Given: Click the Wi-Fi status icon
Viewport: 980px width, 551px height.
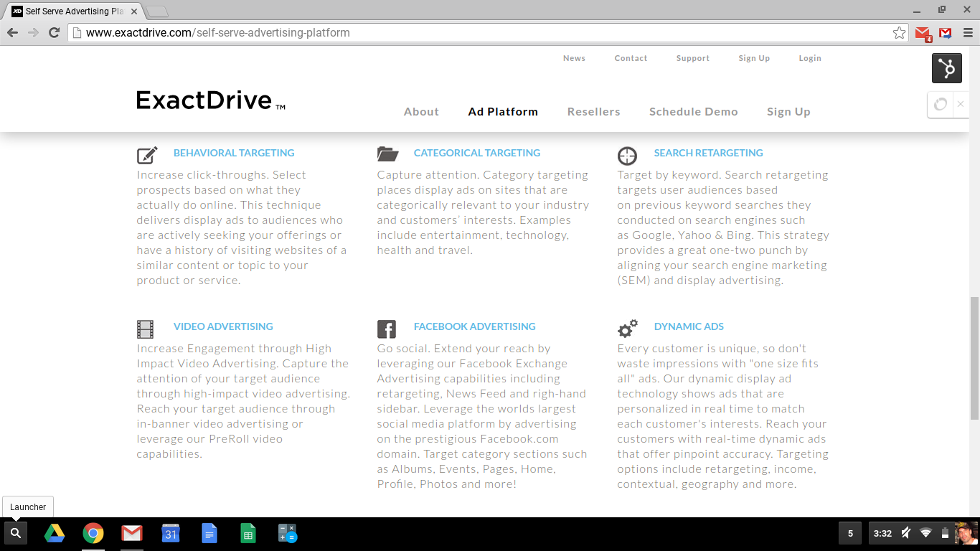Looking at the screenshot, I should point(926,533).
